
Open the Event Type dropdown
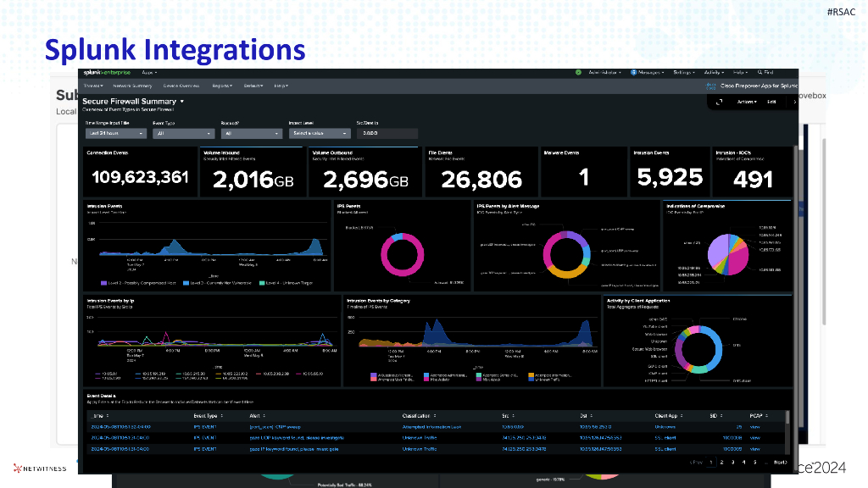coord(183,133)
